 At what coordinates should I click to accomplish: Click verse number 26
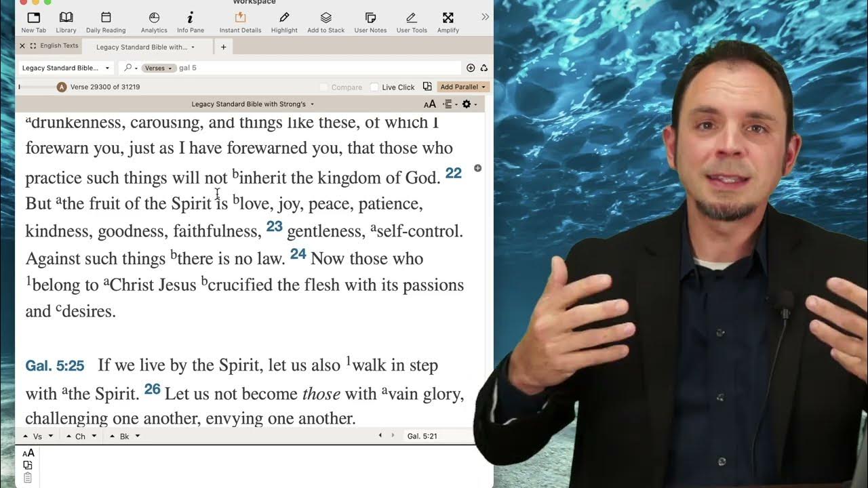(x=153, y=389)
